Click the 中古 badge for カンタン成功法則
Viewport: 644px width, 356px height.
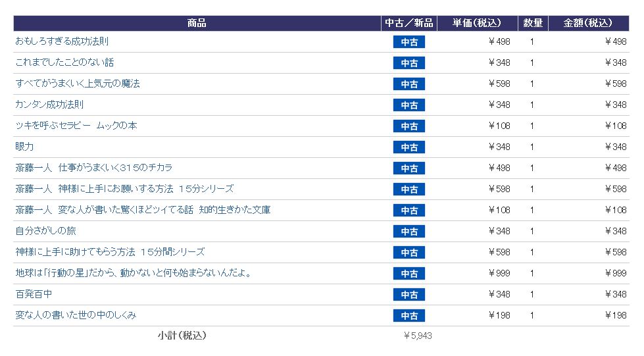(x=409, y=105)
